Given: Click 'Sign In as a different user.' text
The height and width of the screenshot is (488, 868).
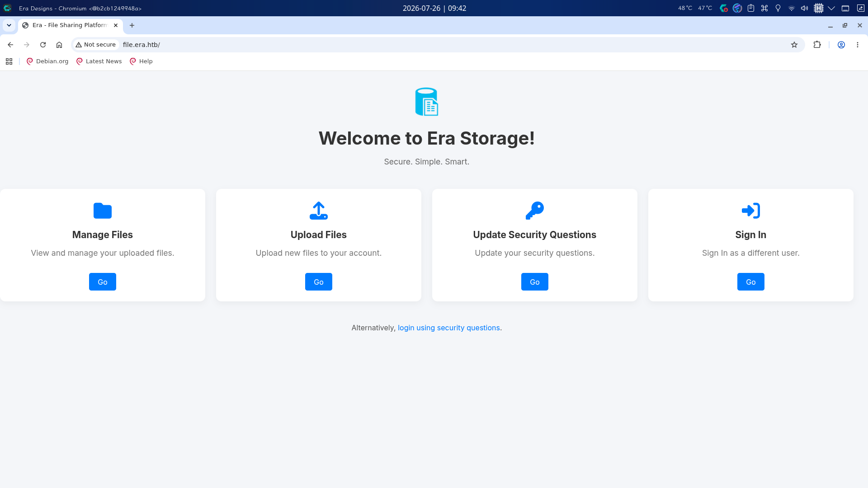Looking at the screenshot, I should pyautogui.click(x=751, y=253).
